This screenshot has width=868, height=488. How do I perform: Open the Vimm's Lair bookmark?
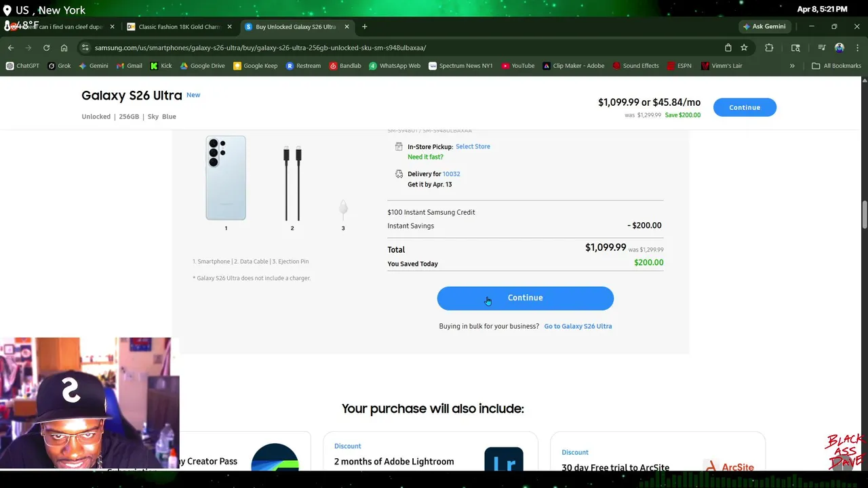point(722,66)
